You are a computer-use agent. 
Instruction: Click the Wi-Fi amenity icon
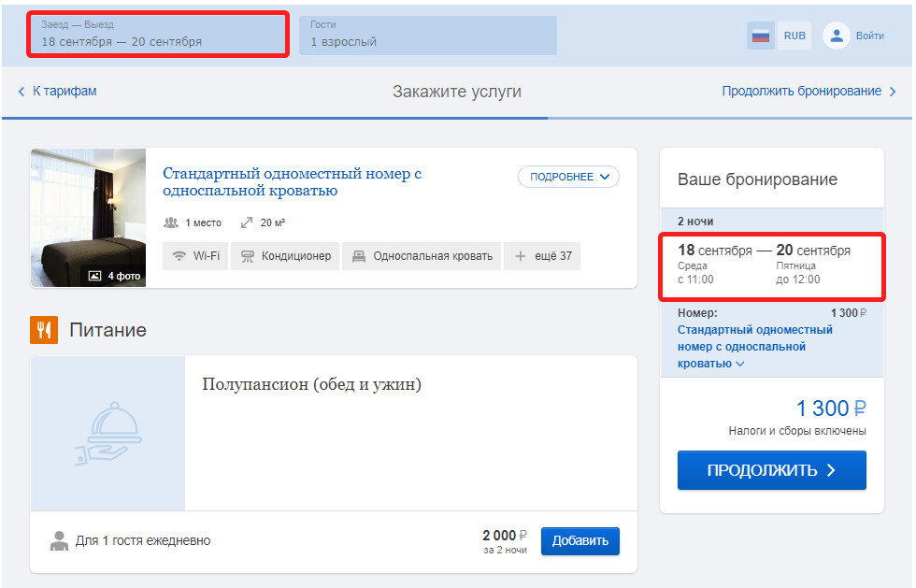pyautogui.click(x=179, y=256)
